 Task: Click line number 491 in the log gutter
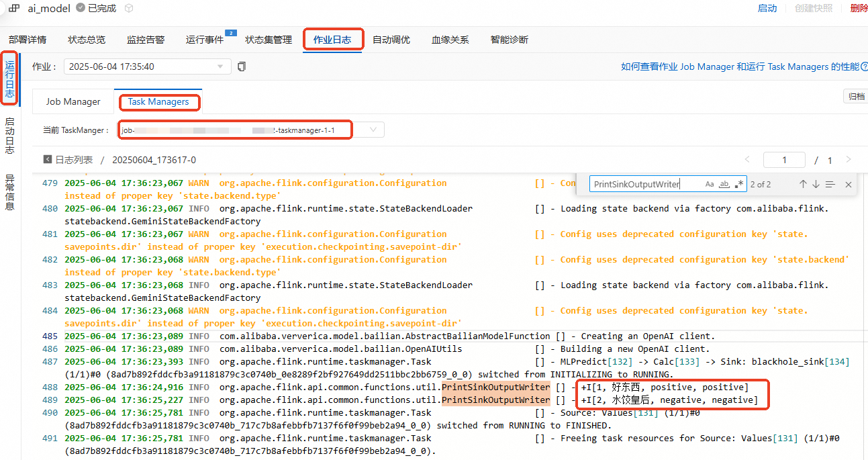tap(50, 439)
